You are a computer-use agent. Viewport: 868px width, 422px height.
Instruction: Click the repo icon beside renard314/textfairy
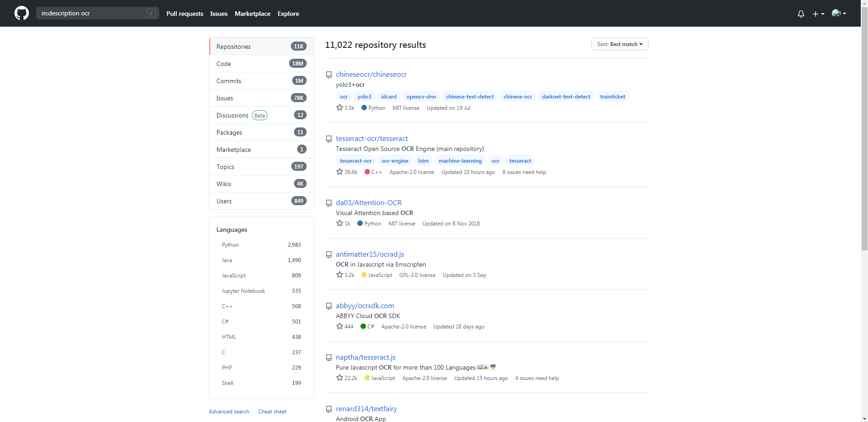[329, 409]
